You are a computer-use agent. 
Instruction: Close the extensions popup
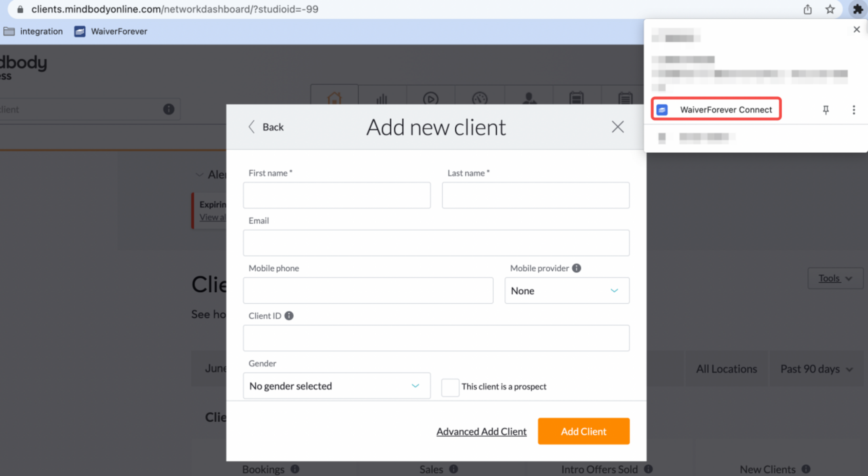857,29
